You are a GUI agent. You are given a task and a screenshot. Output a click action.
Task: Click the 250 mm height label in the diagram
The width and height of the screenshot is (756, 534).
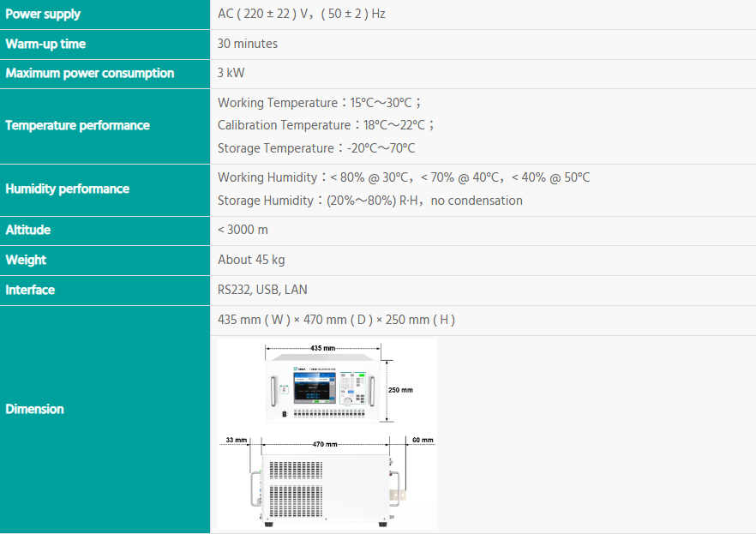point(400,389)
